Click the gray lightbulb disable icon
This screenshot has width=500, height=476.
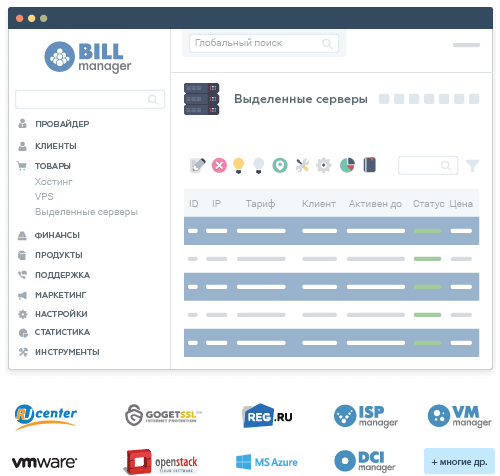coord(259,165)
